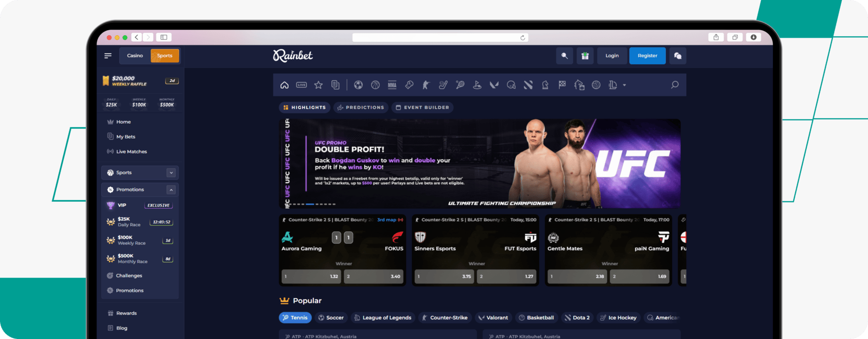Select the soccer ball sport icon
This screenshot has height=339, width=868.
tap(358, 85)
